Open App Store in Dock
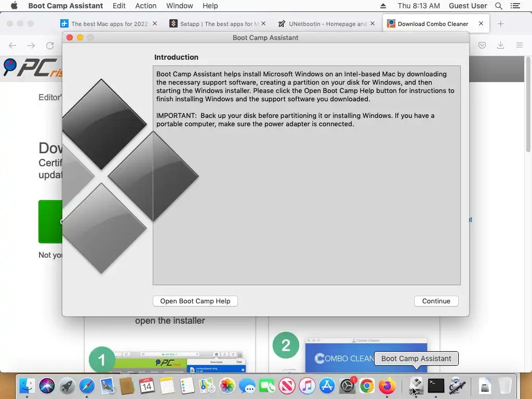532x399 pixels. click(327, 386)
